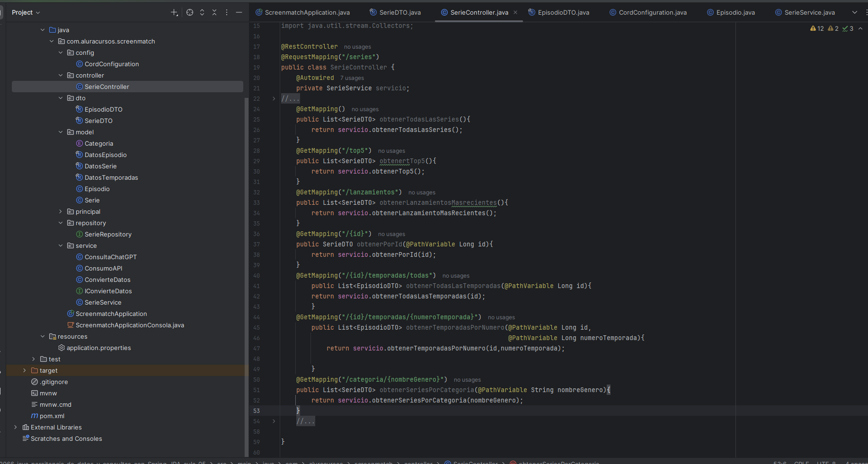Expand the target folder
The height and width of the screenshot is (464, 868).
[25, 370]
